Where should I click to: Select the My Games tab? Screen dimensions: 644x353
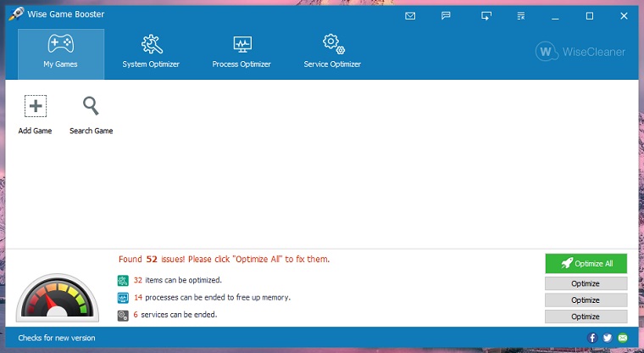tap(60, 52)
